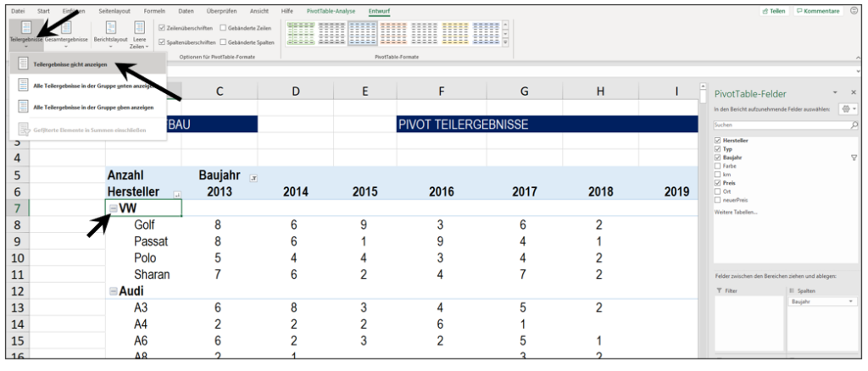Image resolution: width=868 pixels, height=371 pixels.
Task: Check the Farbe field
Action: point(718,166)
